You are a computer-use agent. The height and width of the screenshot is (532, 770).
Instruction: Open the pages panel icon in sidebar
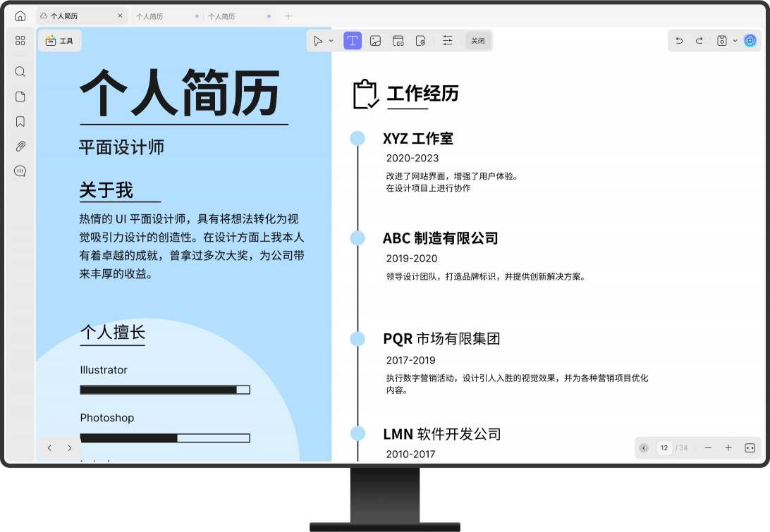[x=20, y=97]
